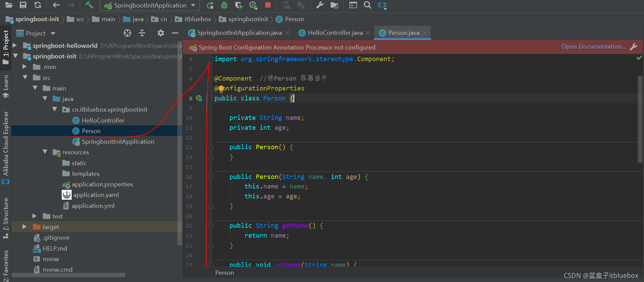The image size is (644, 282).
Task: Open Project panel gear options
Action: 161,33
